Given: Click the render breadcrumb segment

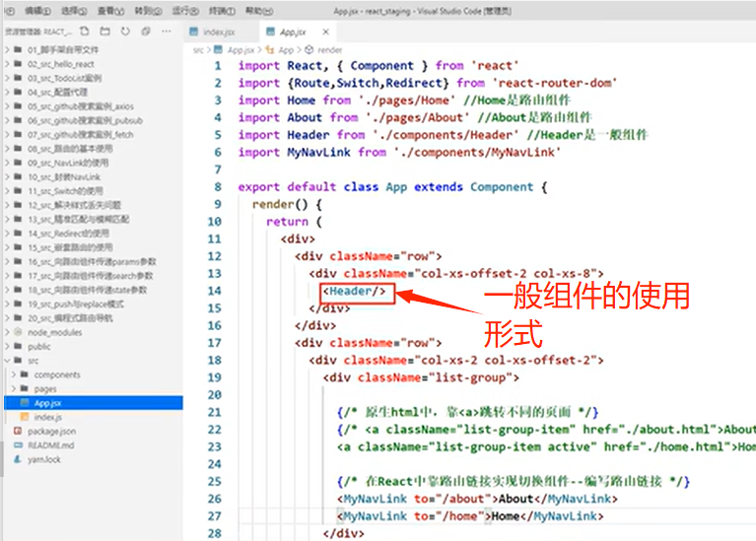Looking at the screenshot, I should [x=330, y=50].
